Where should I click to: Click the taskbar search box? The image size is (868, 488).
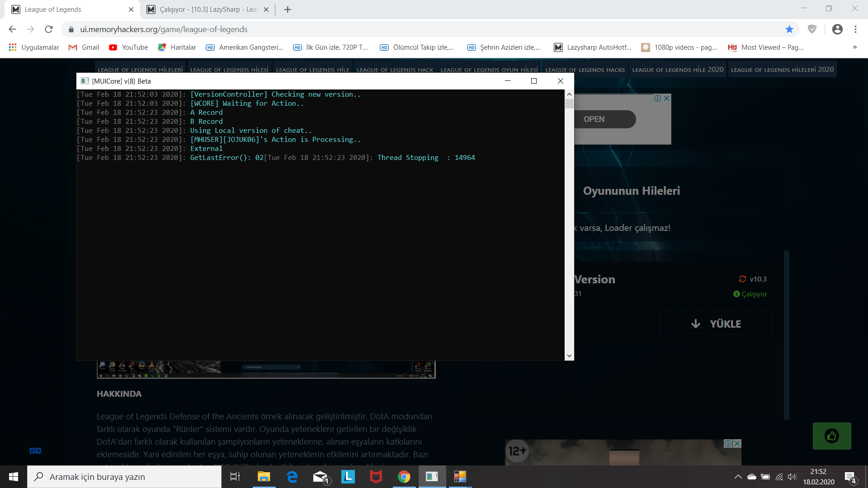(x=124, y=477)
